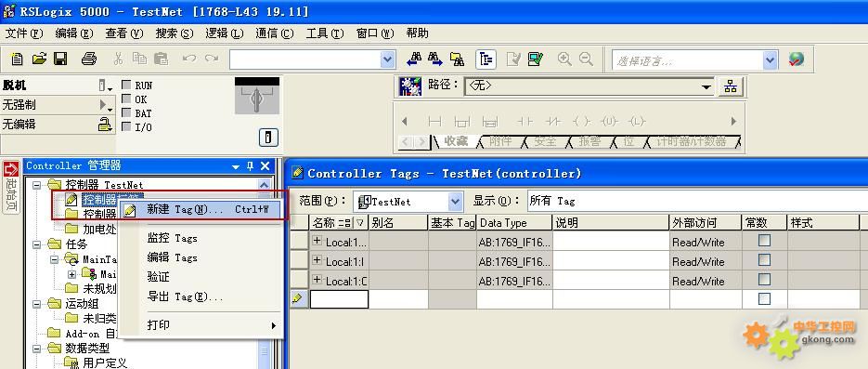Click the globe icon next to language box

[796, 59]
